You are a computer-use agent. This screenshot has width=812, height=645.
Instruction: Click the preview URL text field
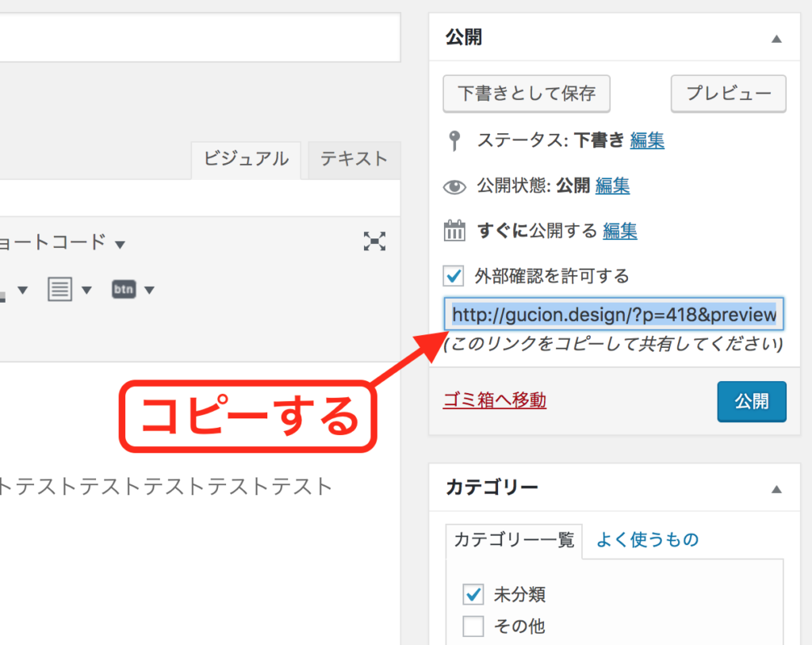(x=613, y=315)
